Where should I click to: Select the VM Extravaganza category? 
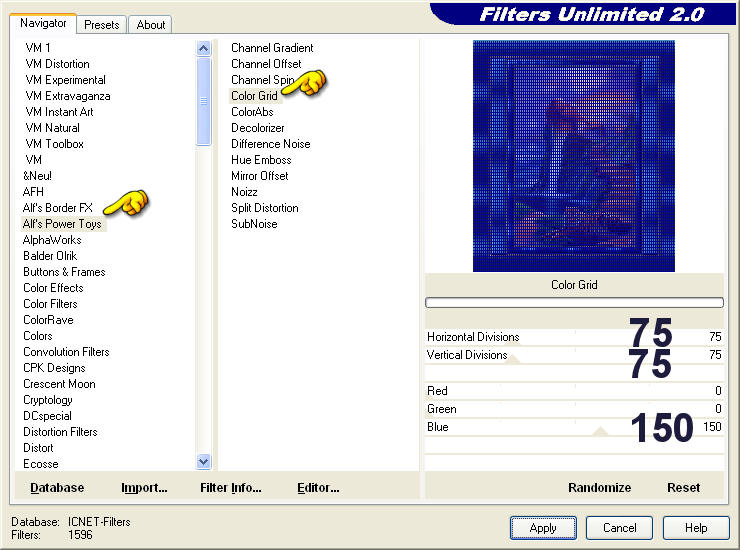pyautogui.click(x=68, y=96)
